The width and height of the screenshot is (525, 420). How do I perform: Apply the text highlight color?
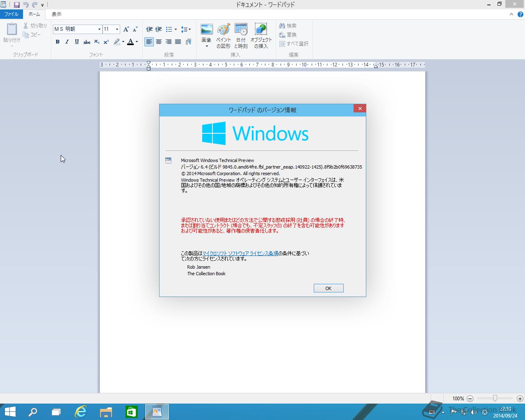click(117, 41)
